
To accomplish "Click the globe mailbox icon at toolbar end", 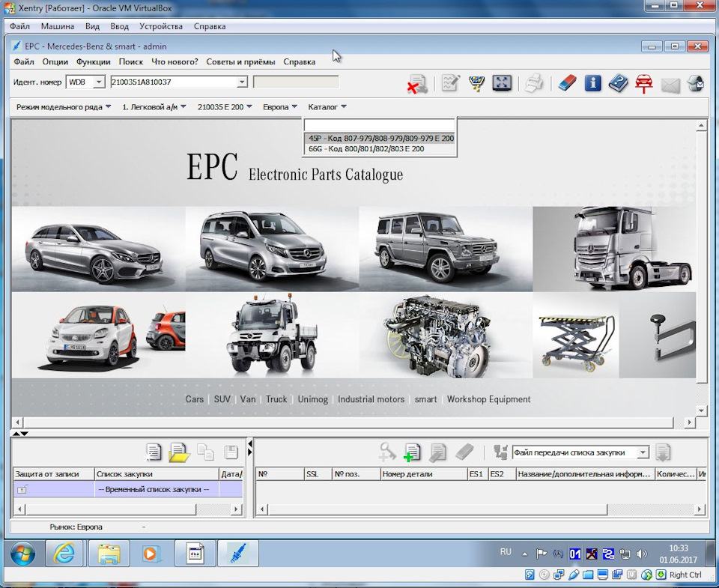I will pos(695,83).
